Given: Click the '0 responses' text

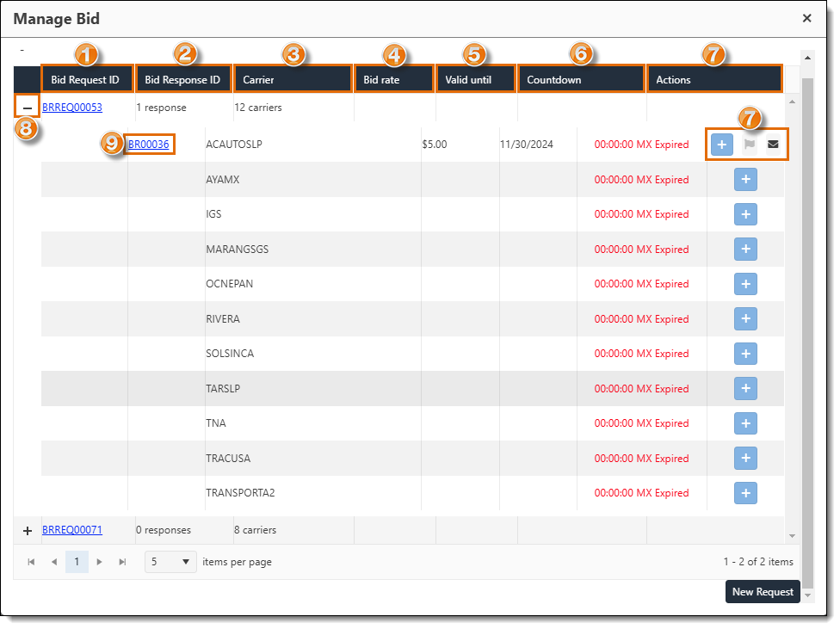Looking at the screenshot, I should 164,530.
